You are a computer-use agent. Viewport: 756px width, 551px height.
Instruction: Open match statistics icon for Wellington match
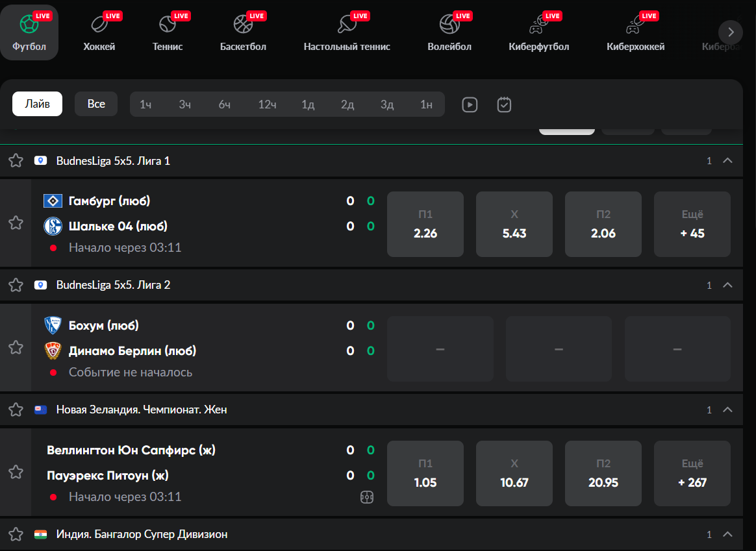367,497
